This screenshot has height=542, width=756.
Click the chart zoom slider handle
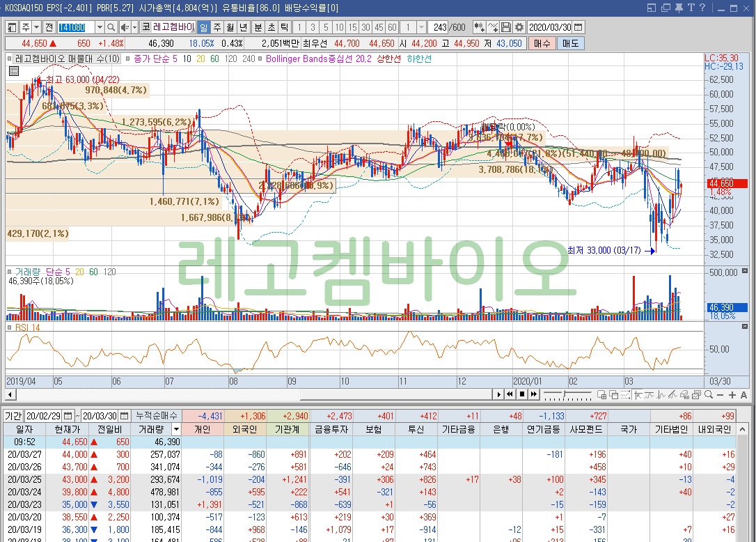(564, 394)
